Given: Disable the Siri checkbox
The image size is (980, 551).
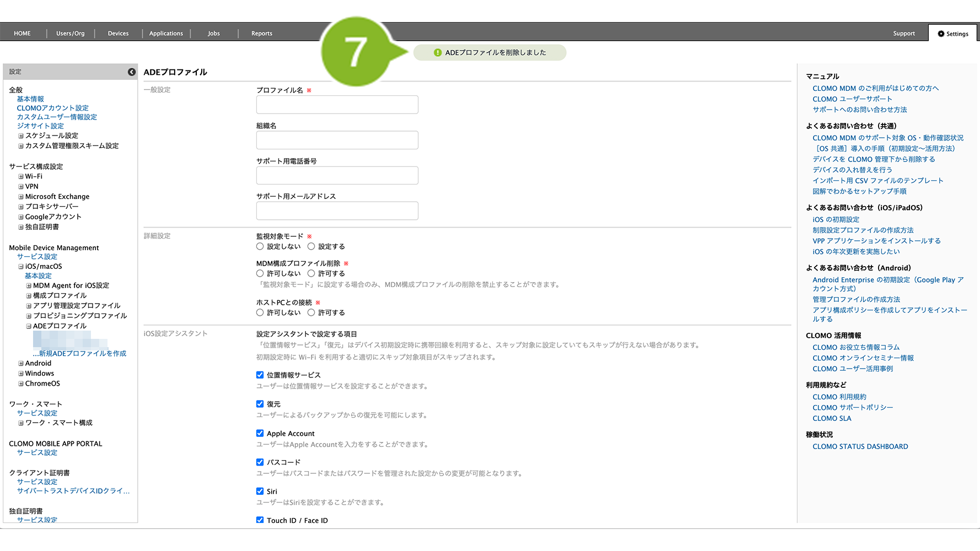Looking at the screenshot, I should pos(260,491).
